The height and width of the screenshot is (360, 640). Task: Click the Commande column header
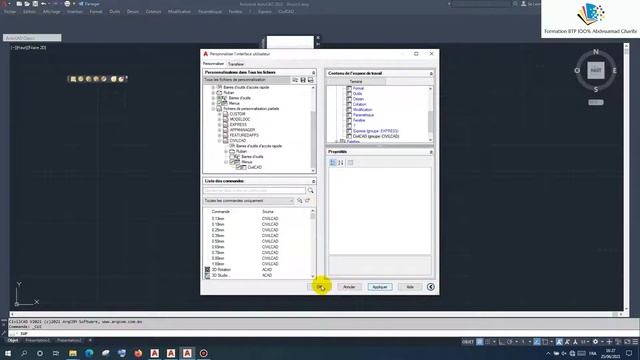[x=220, y=212]
